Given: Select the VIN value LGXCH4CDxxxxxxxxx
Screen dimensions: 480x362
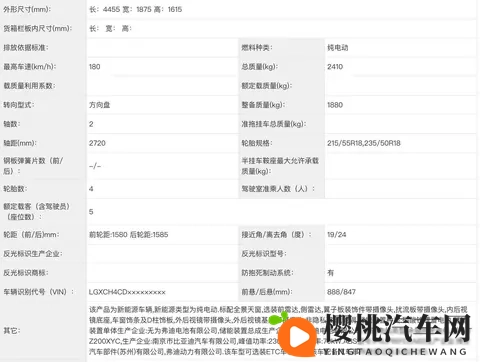Looking at the screenshot, I should pyautogui.click(x=127, y=292).
